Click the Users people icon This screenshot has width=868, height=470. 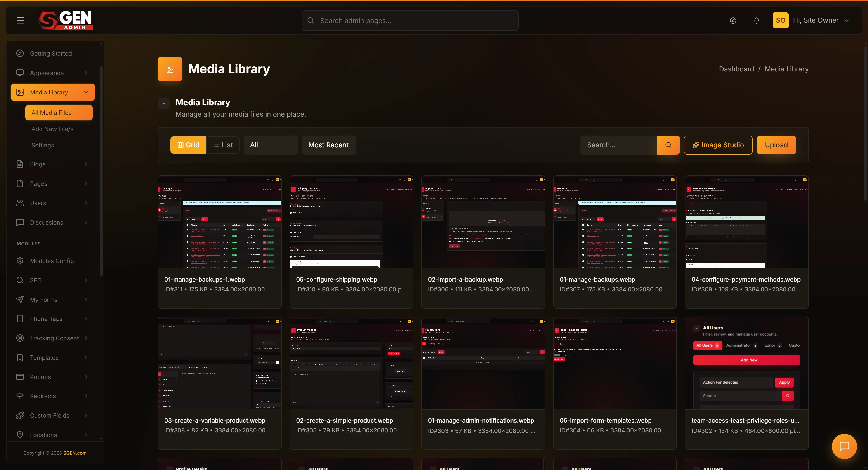coord(20,203)
